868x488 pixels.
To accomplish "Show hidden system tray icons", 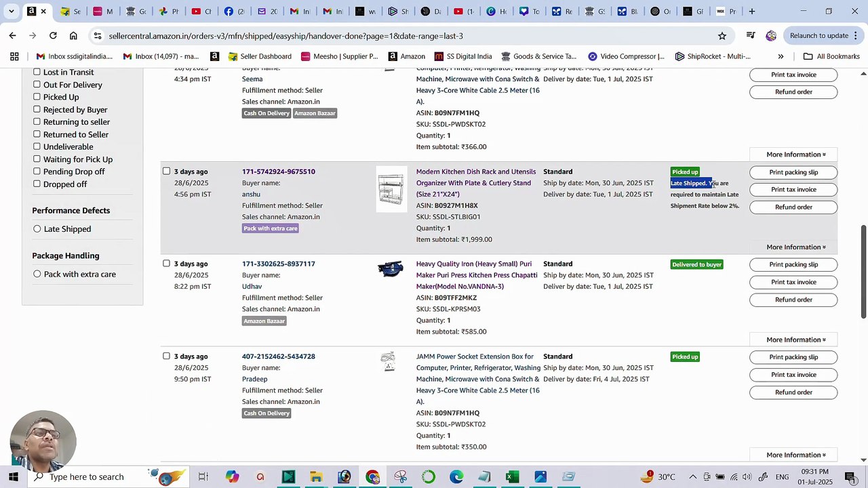I will click(x=692, y=477).
